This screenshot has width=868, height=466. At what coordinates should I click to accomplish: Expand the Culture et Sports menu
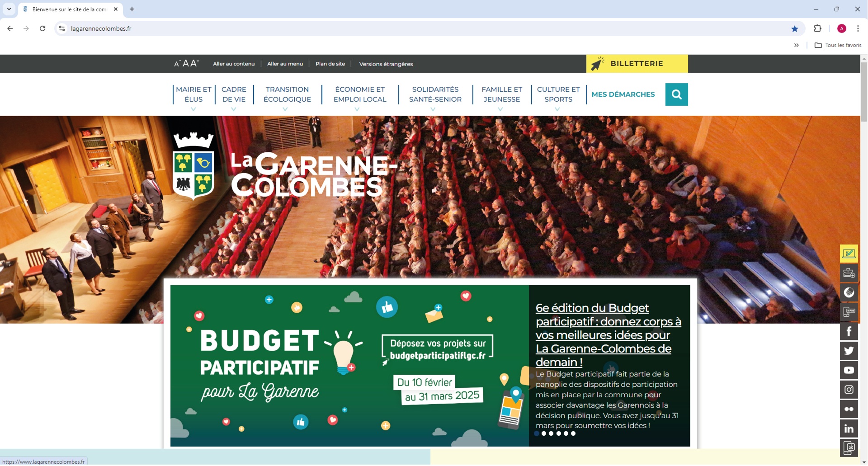pos(558,95)
